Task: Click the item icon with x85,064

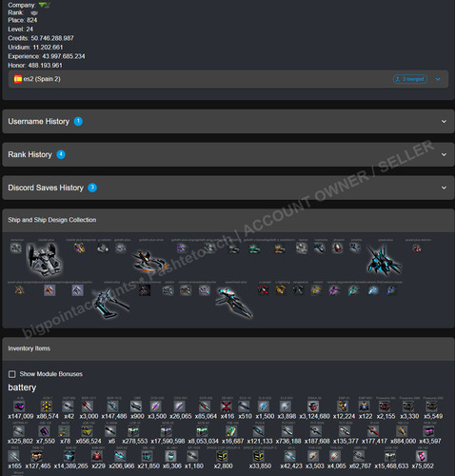Action: [x=205, y=406]
